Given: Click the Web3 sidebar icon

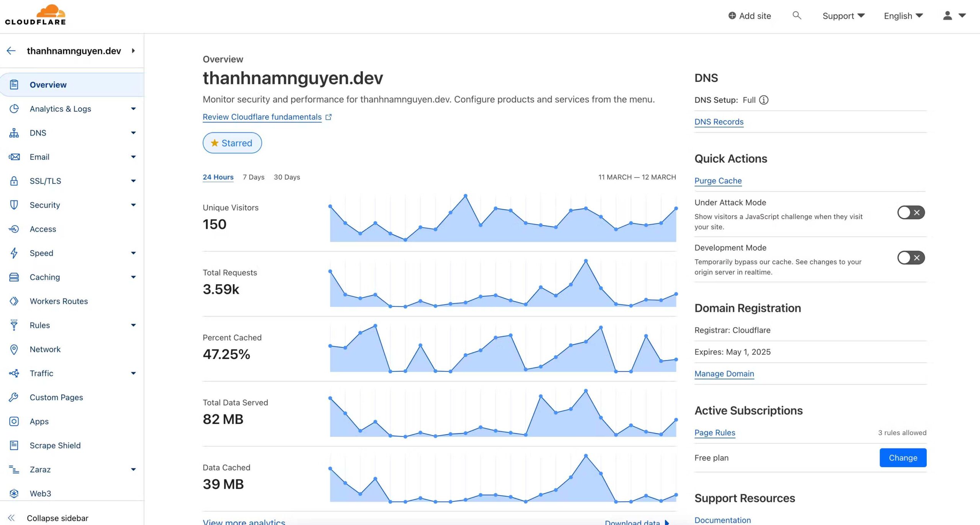Looking at the screenshot, I should [x=14, y=494].
